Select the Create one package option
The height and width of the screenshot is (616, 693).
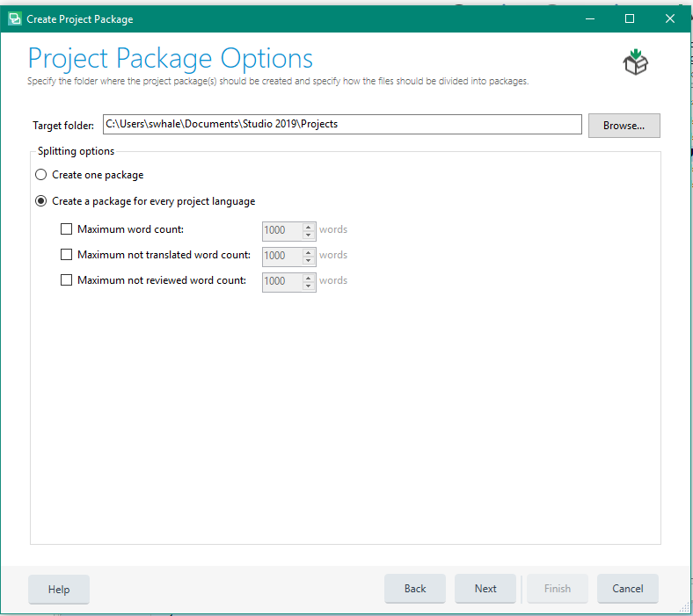40,175
